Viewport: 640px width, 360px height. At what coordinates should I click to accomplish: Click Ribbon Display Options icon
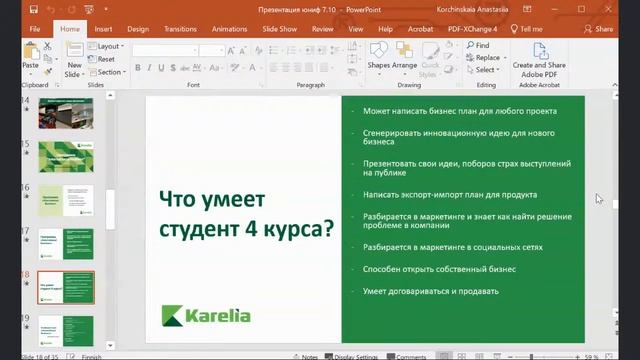coord(527,9)
